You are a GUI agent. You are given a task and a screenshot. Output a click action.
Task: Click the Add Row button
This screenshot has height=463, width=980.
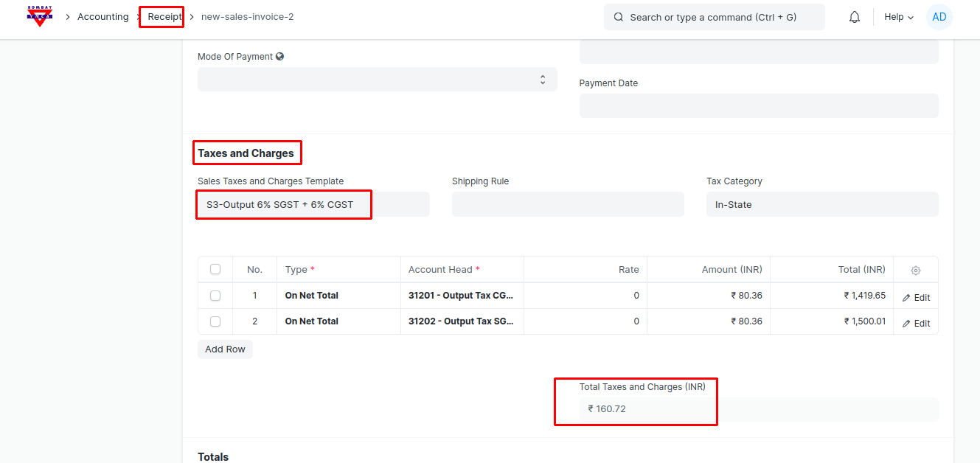click(x=225, y=349)
